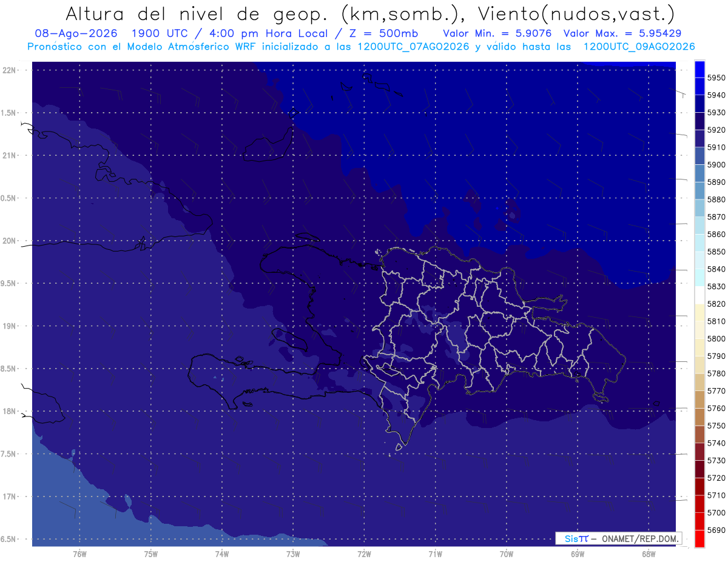728x562 pixels.
Task: Click the longitude label "75W"
Action: click(x=151, y=554)
